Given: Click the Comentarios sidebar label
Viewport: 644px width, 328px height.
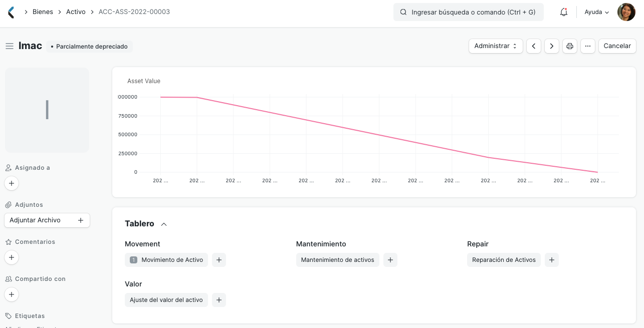Looking at the screenshot, I should [35, 242].
